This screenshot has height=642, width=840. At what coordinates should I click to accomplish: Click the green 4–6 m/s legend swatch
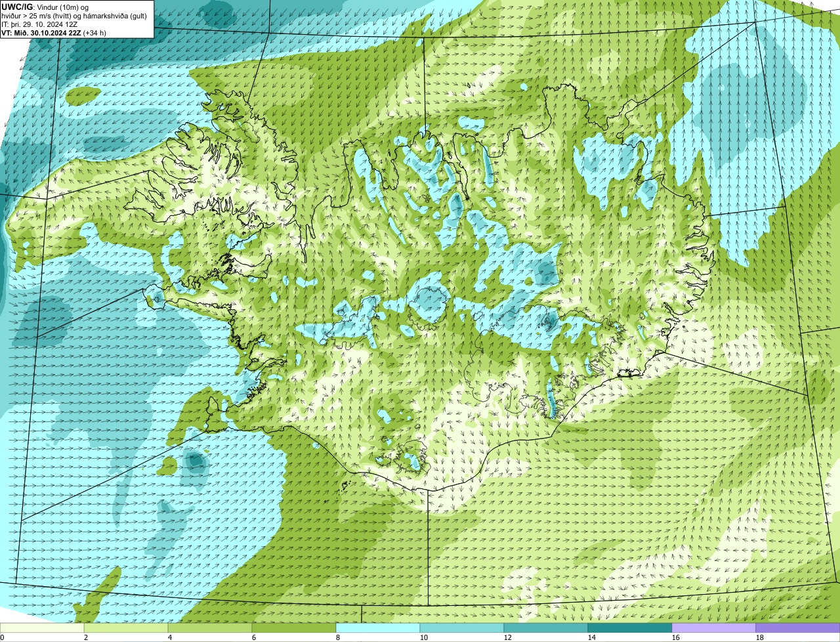(x=210, y=628)
